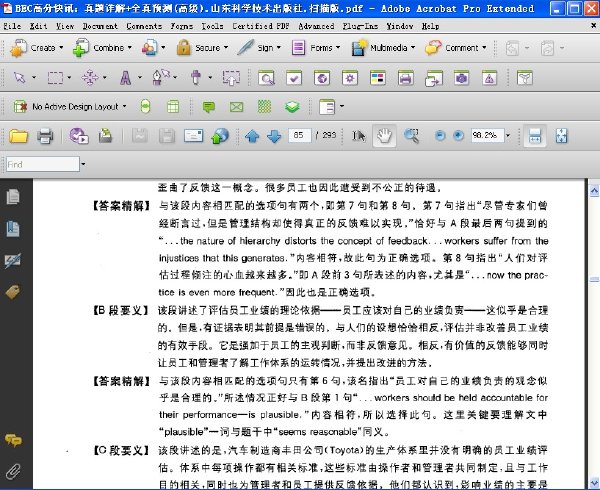
Task: Click the Sign pen icon
Action: pos(245,48)
